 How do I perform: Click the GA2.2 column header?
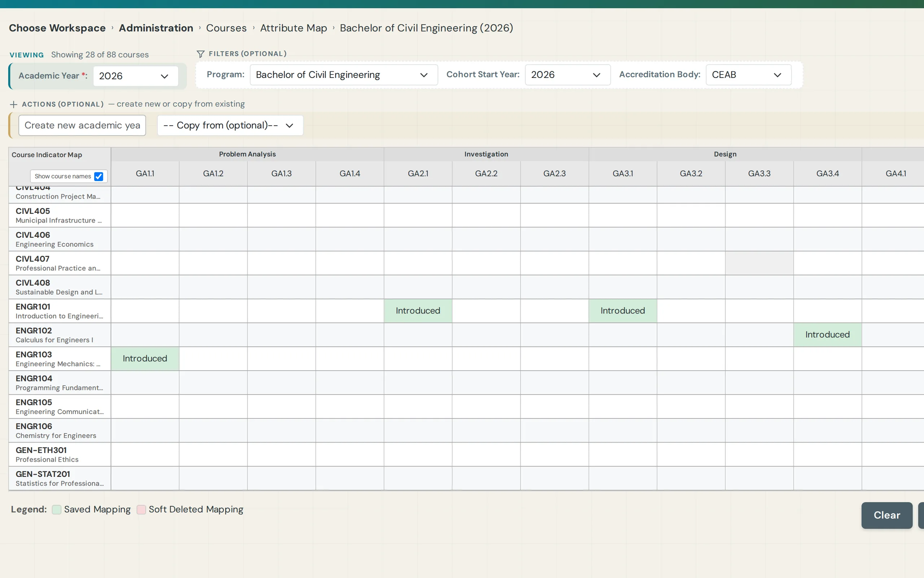[x=486, y=173]
